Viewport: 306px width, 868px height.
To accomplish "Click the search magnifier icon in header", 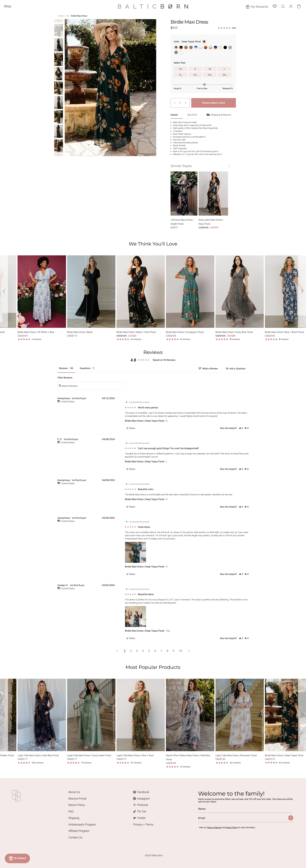I will (283, 6).
